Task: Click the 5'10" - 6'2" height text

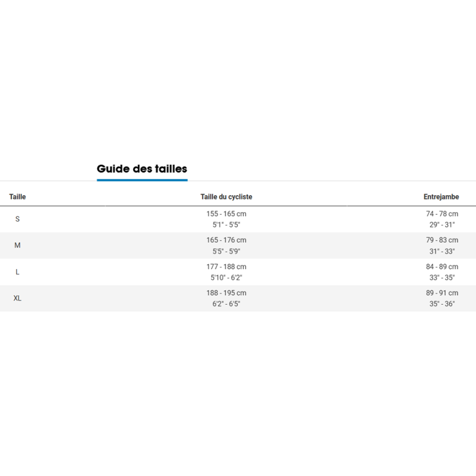Action: click(x=226, y=277)
